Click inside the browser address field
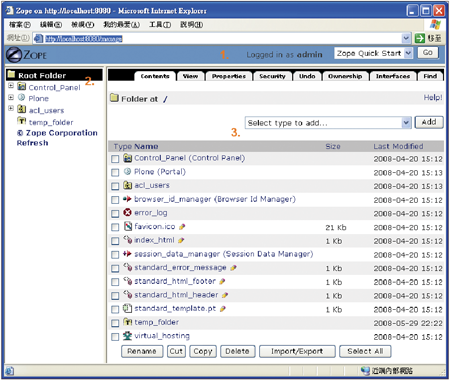450x380 pixels. pos(222,38)
